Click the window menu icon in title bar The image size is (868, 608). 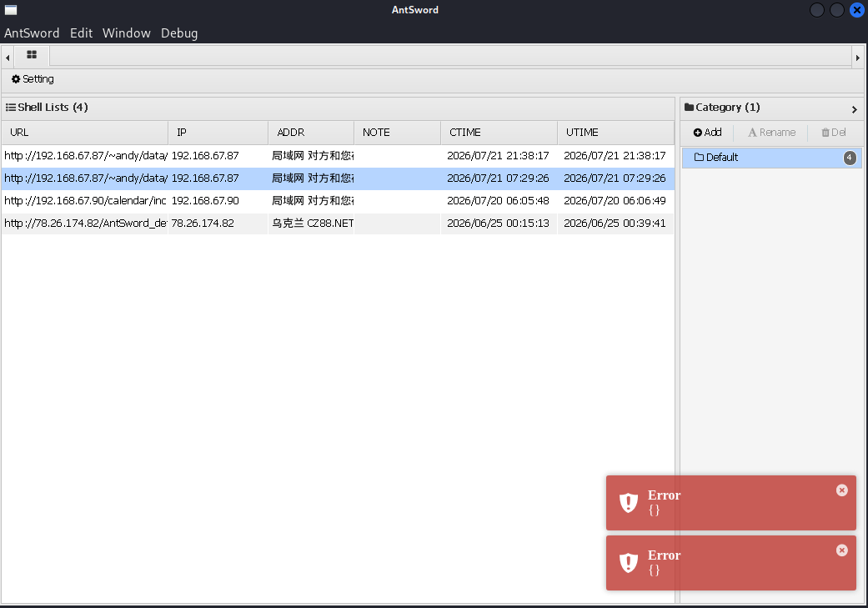click(x=11, y=10)
